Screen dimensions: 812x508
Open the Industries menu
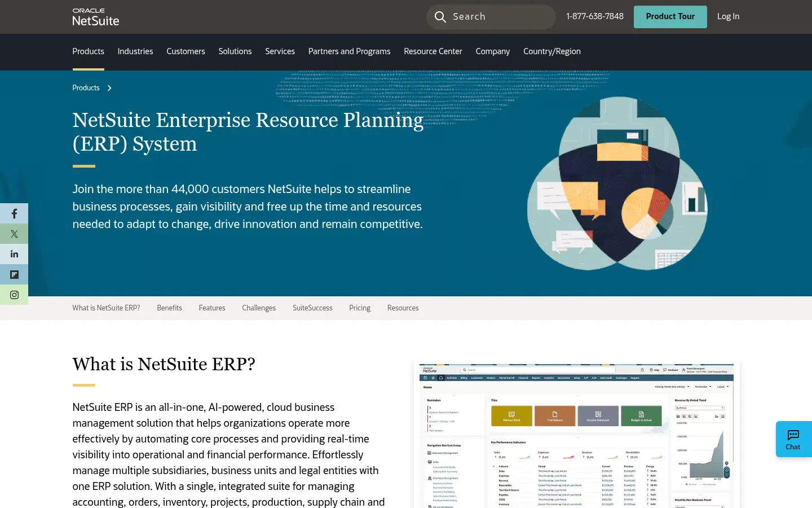pos(135,51)
